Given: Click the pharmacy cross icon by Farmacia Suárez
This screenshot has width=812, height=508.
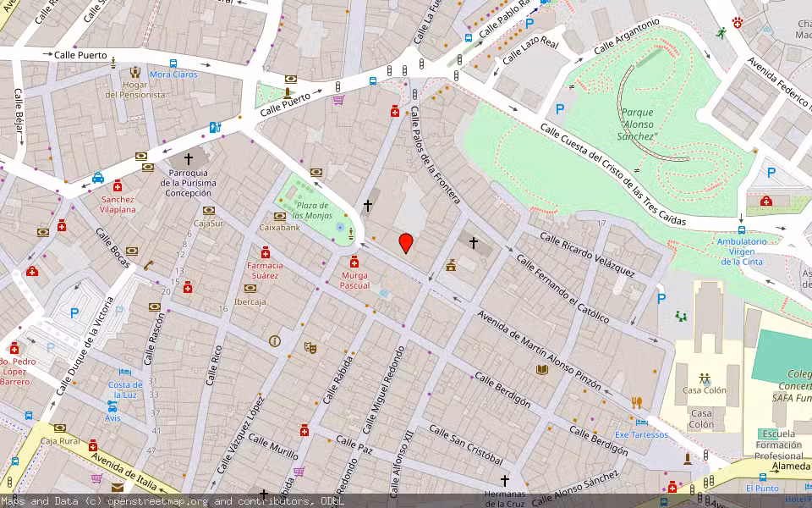Looking at the screenshot, I should click(266, 254).
